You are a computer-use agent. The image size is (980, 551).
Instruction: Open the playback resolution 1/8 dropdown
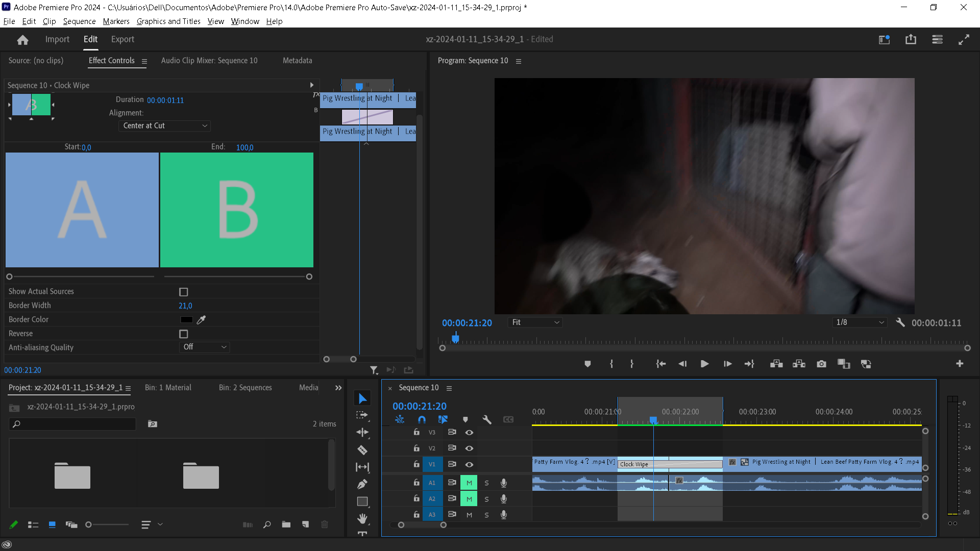tap(859, 322)
